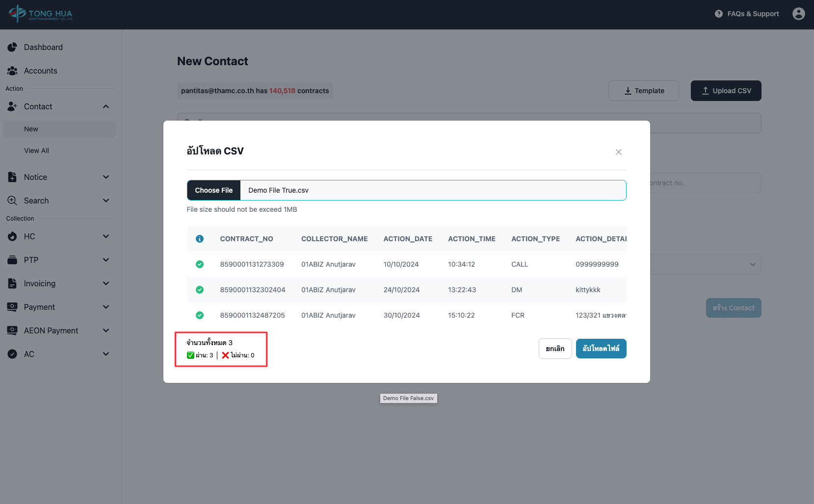Click the Invoicing file icon
814x504 pixels.
pos(12,283)
